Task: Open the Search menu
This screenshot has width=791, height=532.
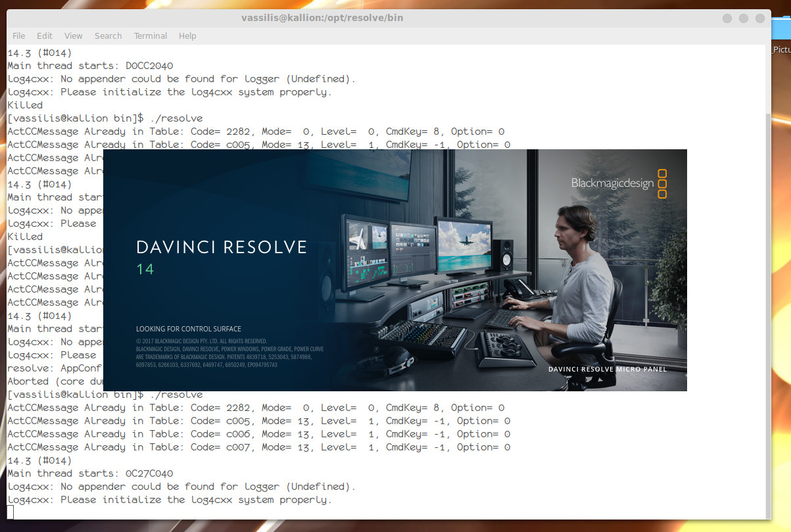Action: 108,36
